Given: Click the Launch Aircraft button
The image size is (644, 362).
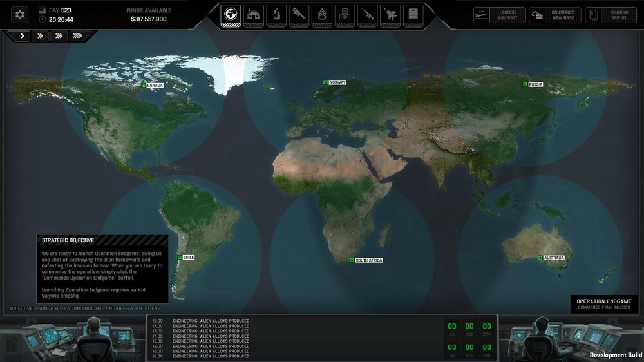Looking at the screenshot, I should [499, 15].
